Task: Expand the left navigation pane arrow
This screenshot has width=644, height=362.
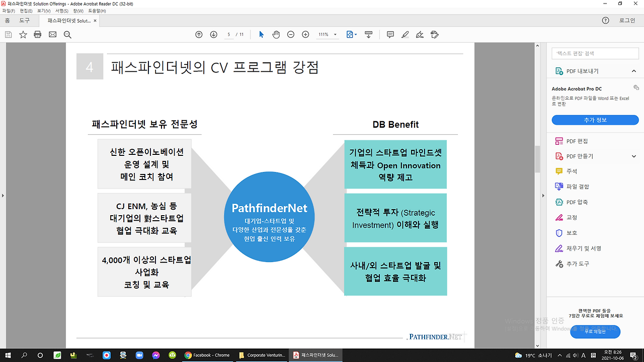Action: pos(3,195)
